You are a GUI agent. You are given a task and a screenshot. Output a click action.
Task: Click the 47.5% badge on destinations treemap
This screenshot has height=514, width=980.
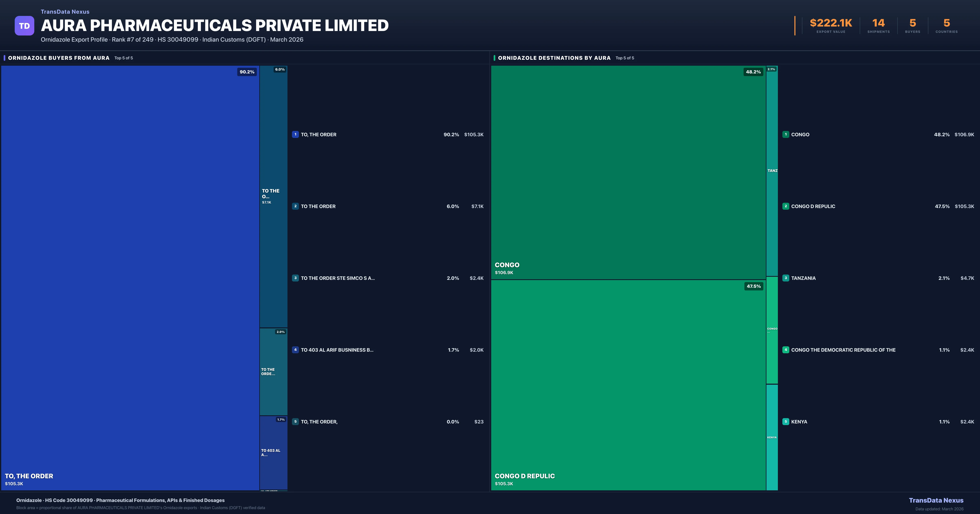(x=753, y=286)
